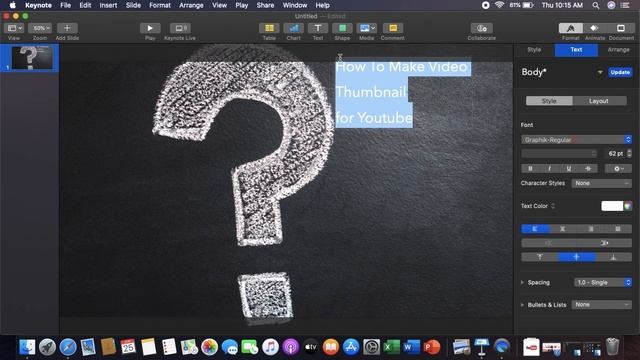Click the Update style button
The height and width of the screenshot is (360, 640).
pyautogui.click(x=620, y=72)
